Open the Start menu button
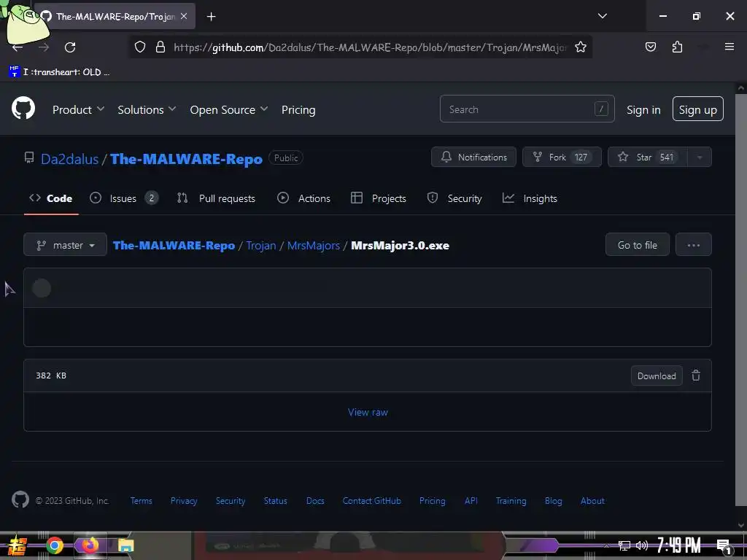This screenshot has height=560, width=747. [x=17, y=545]
